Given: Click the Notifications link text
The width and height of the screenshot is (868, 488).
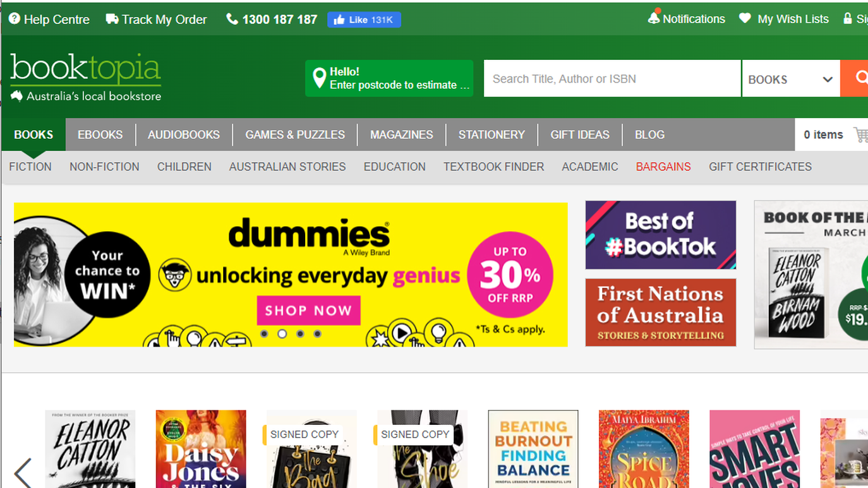Looking at the screenshot, I should coord(694,19).
